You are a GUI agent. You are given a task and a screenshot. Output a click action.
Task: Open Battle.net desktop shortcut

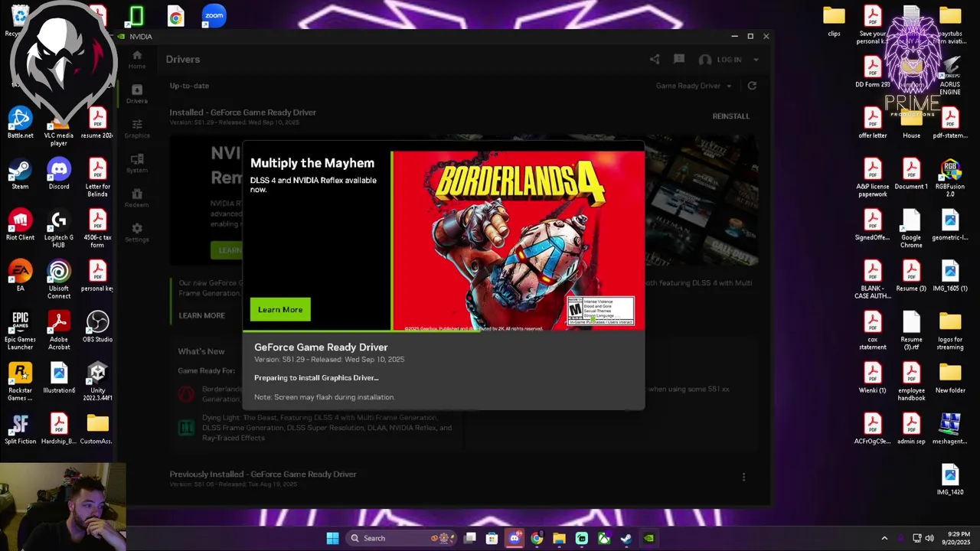[20, 123]
